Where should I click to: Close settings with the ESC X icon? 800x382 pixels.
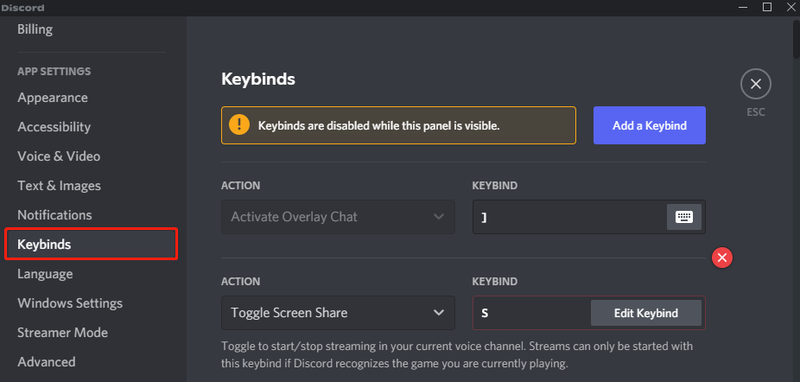(756, 84)
